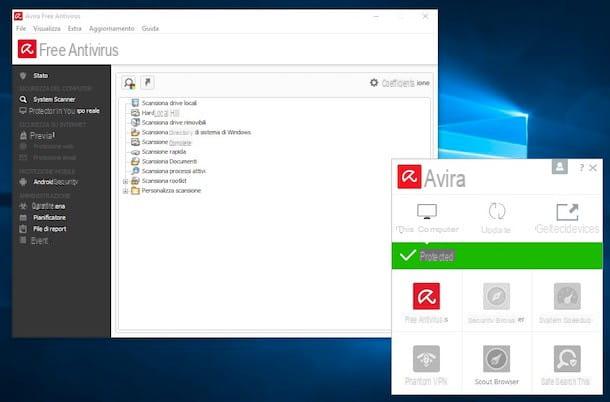The height and width of the screenshot is (402, 610).
Task: Open the Guida menu
Action: coord(150,28)
